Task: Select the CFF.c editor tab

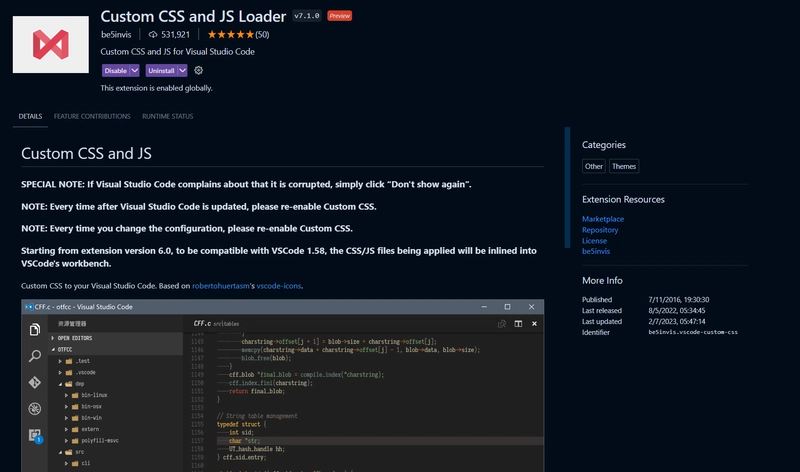Action: click(216, 324)
